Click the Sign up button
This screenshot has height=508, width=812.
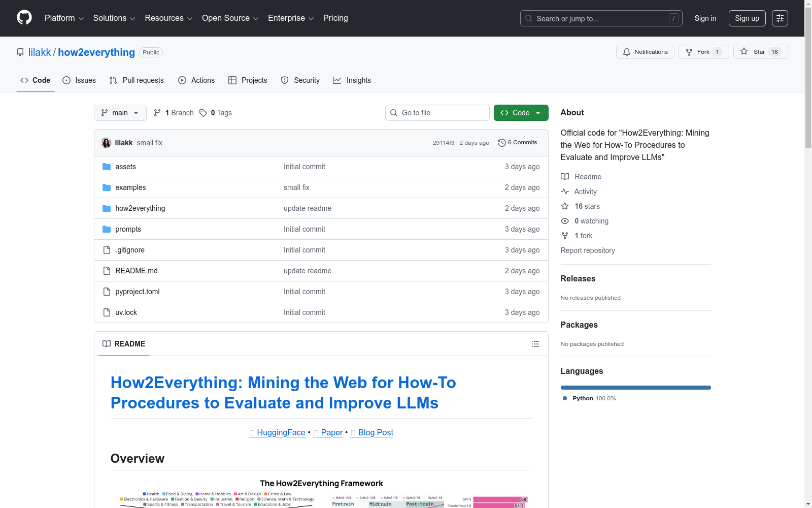[747, 18]
